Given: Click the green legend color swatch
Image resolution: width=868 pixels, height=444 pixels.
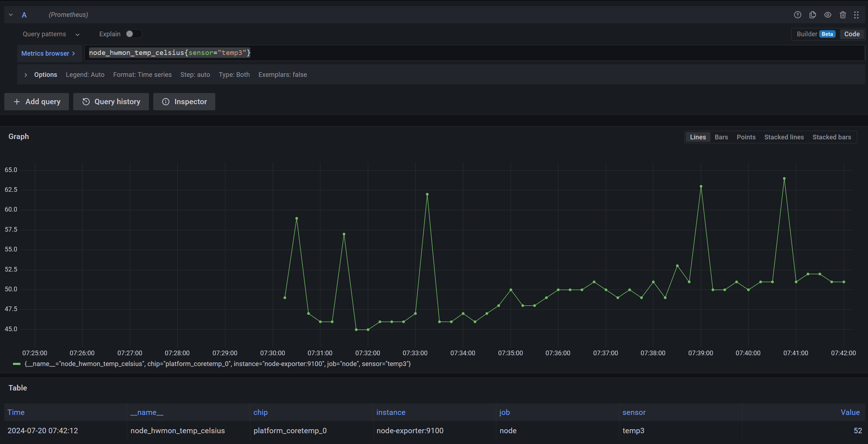Looking at the screenshot, I should [x=16, y=364].
